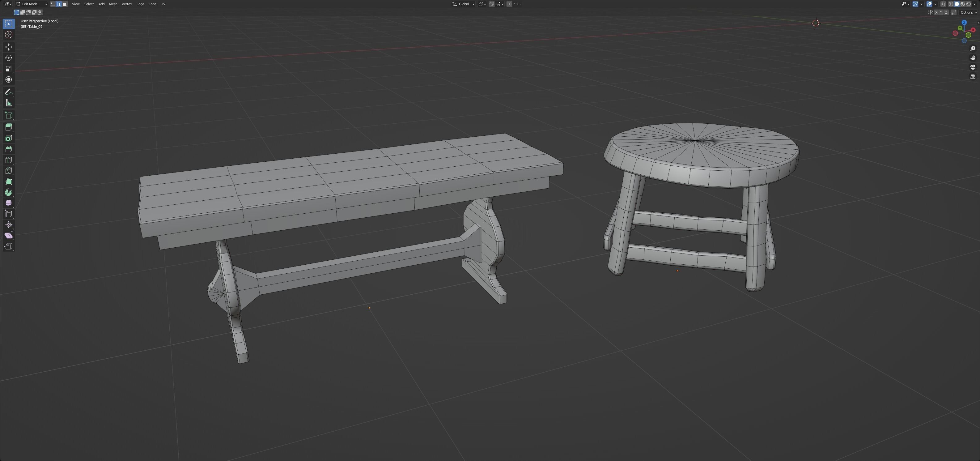Select the Edge Slide tool
The image size is (980, 461).
[9, 214]
